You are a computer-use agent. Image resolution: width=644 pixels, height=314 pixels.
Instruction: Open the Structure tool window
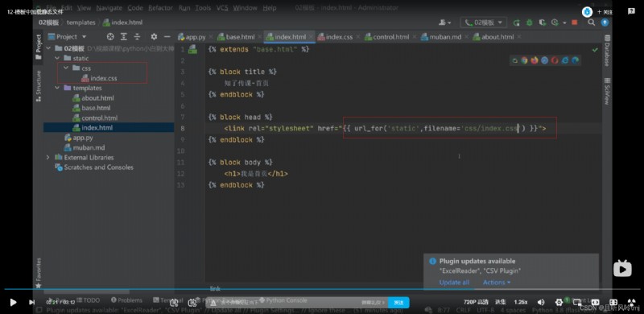pos(38,86)
